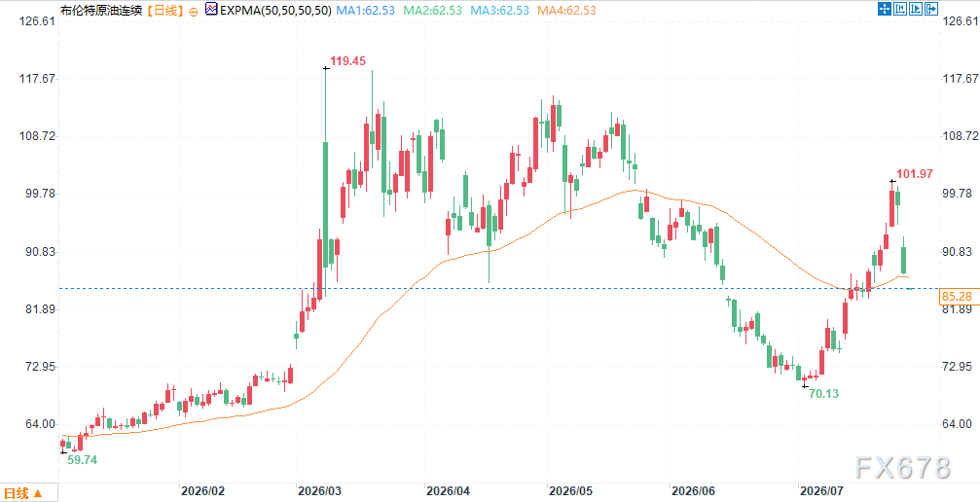Click the 布伦特原油连续 instrument title
The image size is (980, 502).
(x=102, y=11)
